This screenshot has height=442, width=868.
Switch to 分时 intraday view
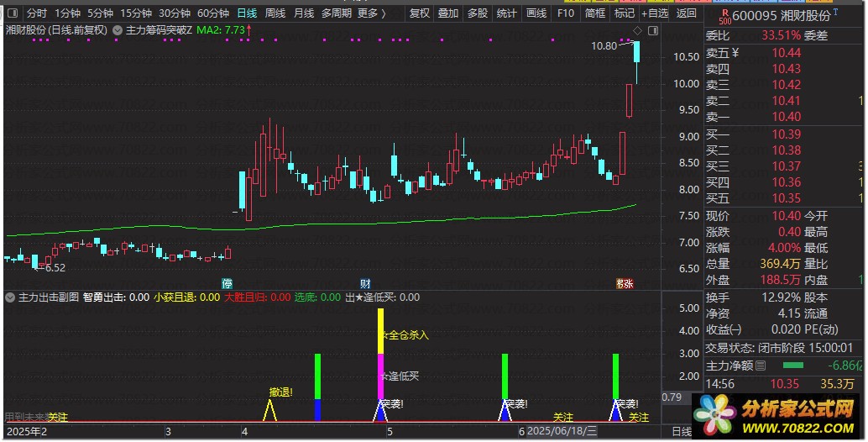coord(37,13)
